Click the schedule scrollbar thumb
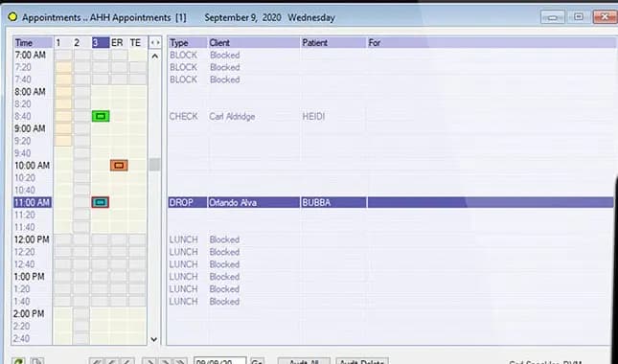Image resolution: width=618 pixels, height=364 pixels. (154, 165)
